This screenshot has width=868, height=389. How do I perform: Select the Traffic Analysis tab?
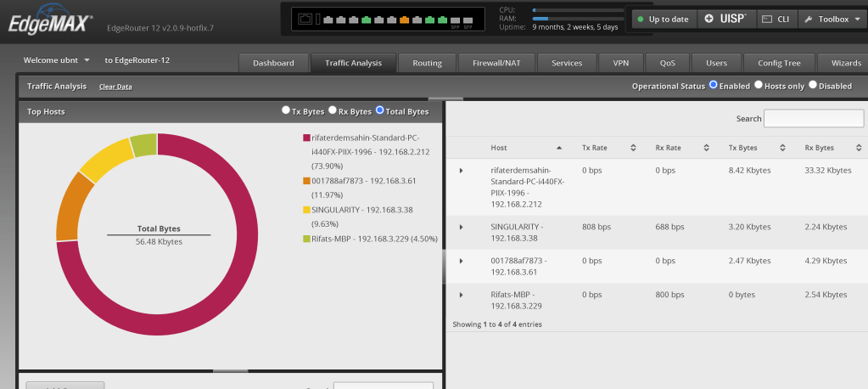tap(353, 63)
